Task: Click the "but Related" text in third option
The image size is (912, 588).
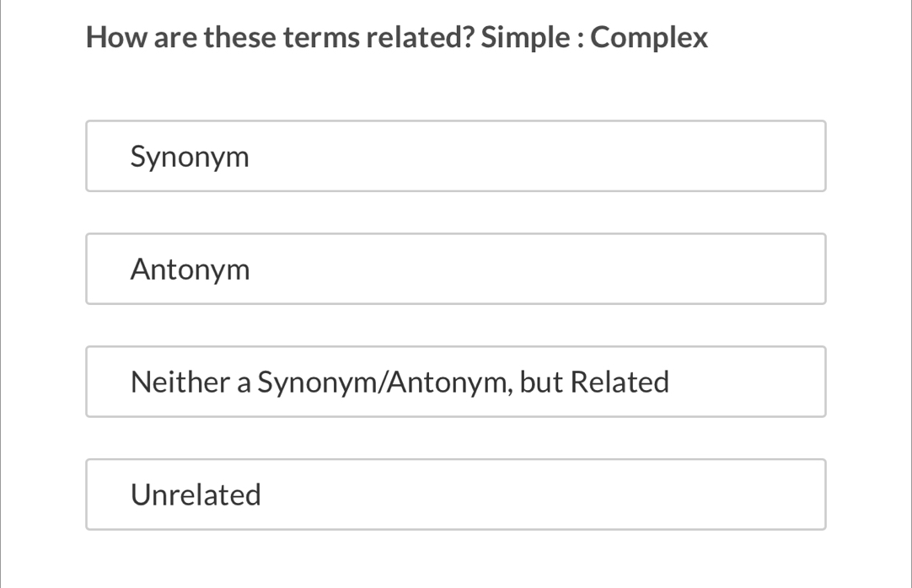Action: click(x=594, y=382)
